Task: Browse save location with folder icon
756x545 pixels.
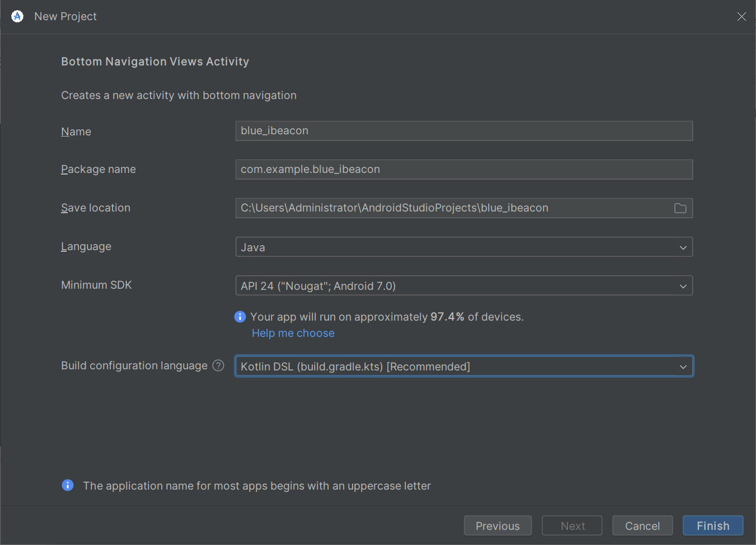Action: click(680, 208)
